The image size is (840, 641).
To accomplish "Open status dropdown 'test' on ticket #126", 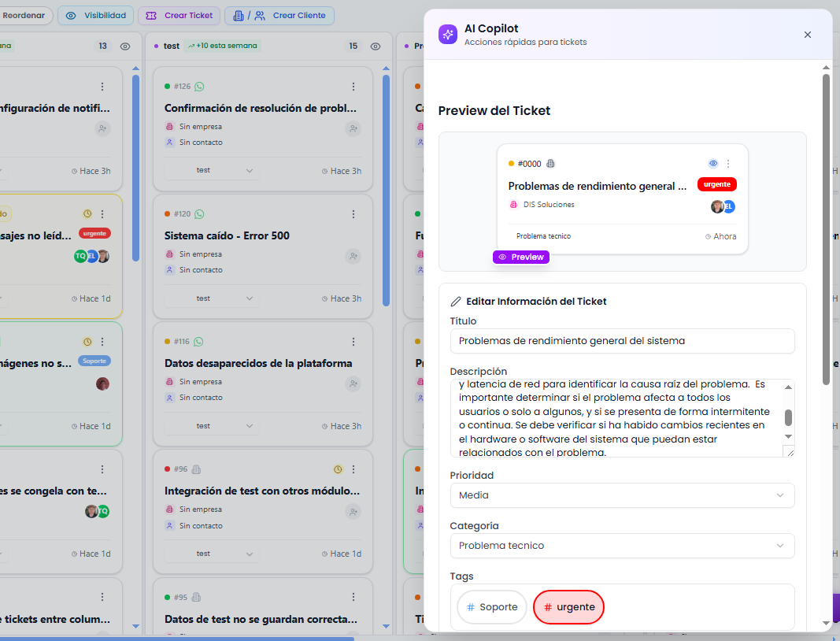I will 212,170.
